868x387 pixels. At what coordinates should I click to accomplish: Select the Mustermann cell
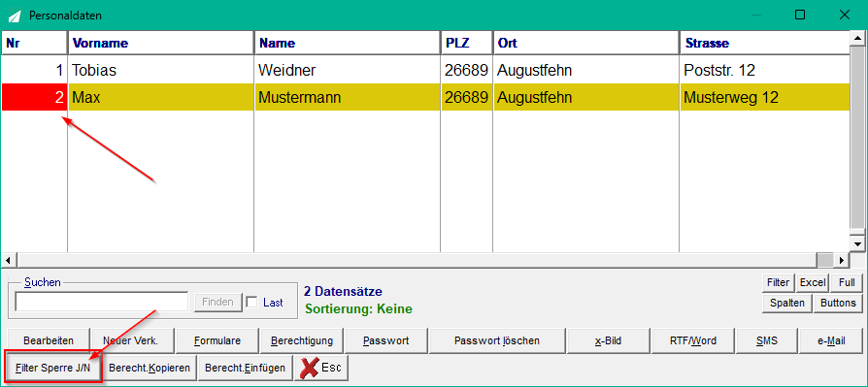coord(348,97)
